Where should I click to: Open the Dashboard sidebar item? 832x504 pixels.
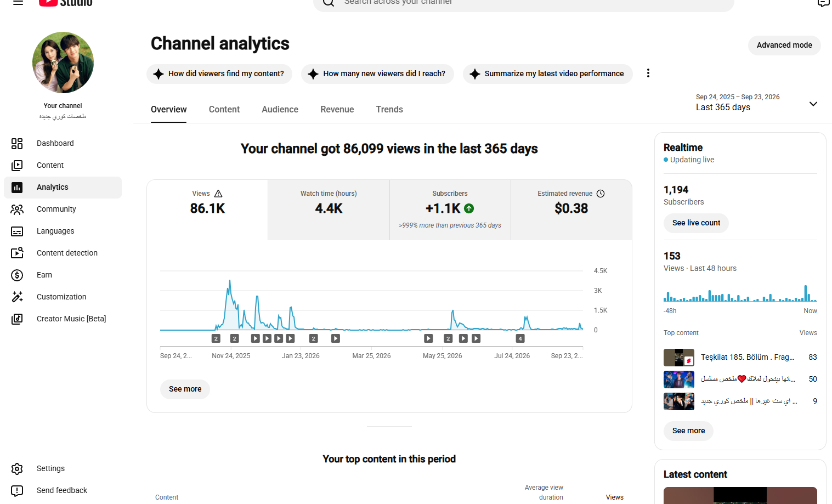[x=63, y=143]
